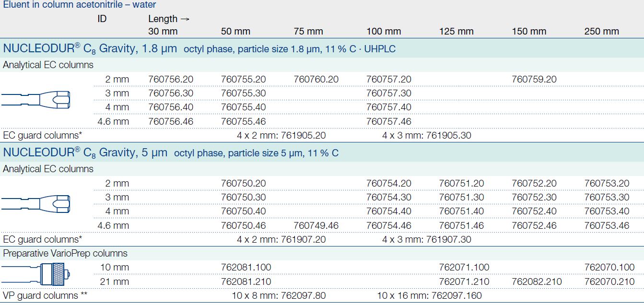The image size is (644, 305).
Task: Choose part number 762082.210
Action: coord(537,282)
